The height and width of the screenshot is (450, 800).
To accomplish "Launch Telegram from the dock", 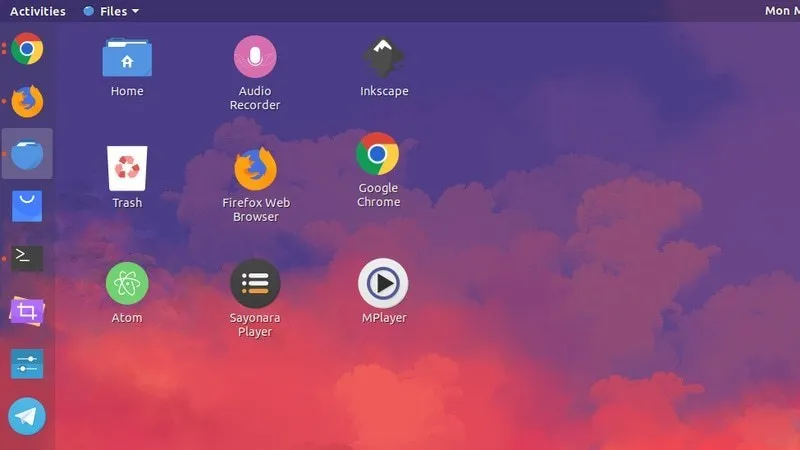I will tap(27, 416).
